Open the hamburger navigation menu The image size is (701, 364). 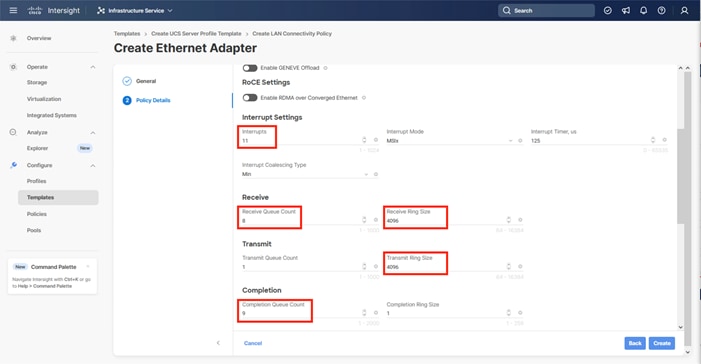click(13, 10)
